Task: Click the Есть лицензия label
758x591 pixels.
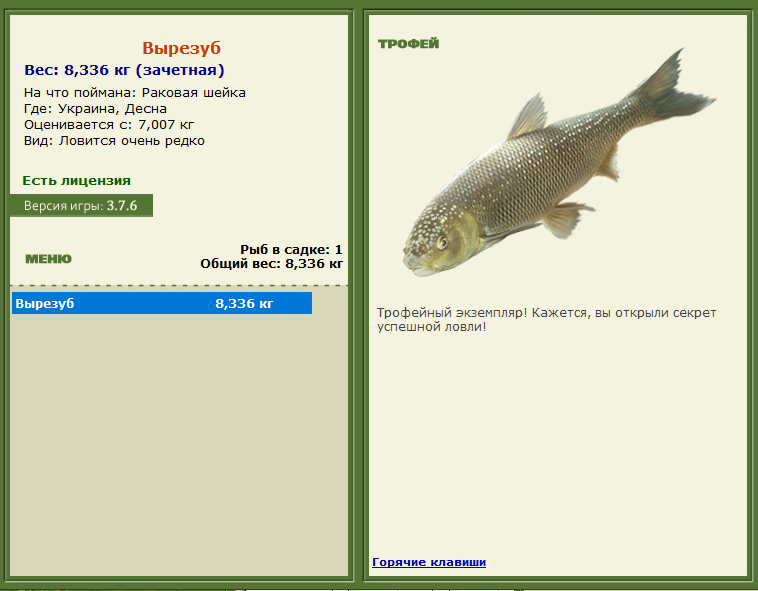Action: pyautogui.click(x=76, y=181)
